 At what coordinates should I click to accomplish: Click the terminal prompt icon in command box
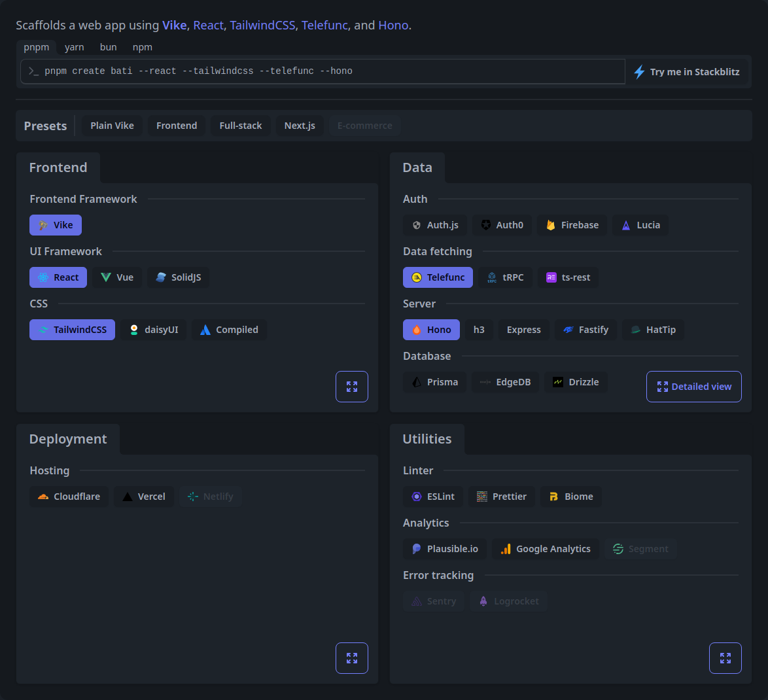33,71
